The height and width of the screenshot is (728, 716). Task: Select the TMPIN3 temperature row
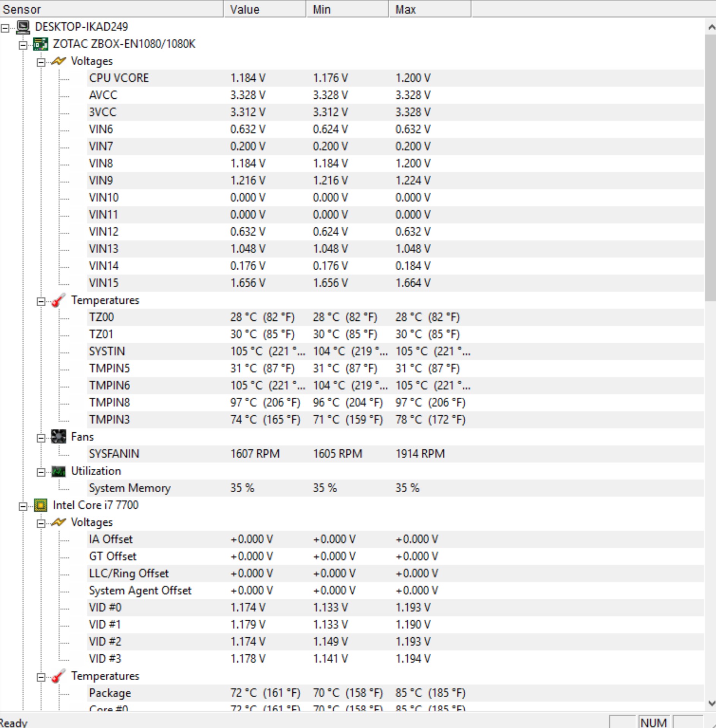[395, 420]
